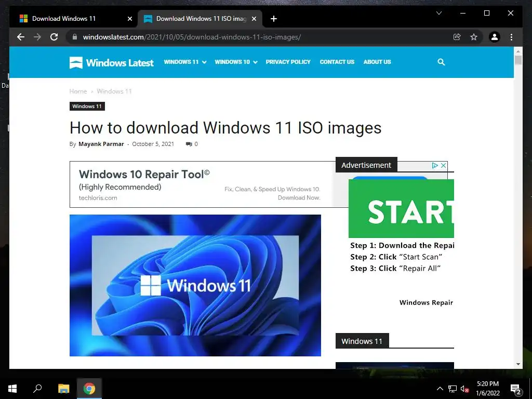Click the Windows 11 featured article image

coord(195,285)
